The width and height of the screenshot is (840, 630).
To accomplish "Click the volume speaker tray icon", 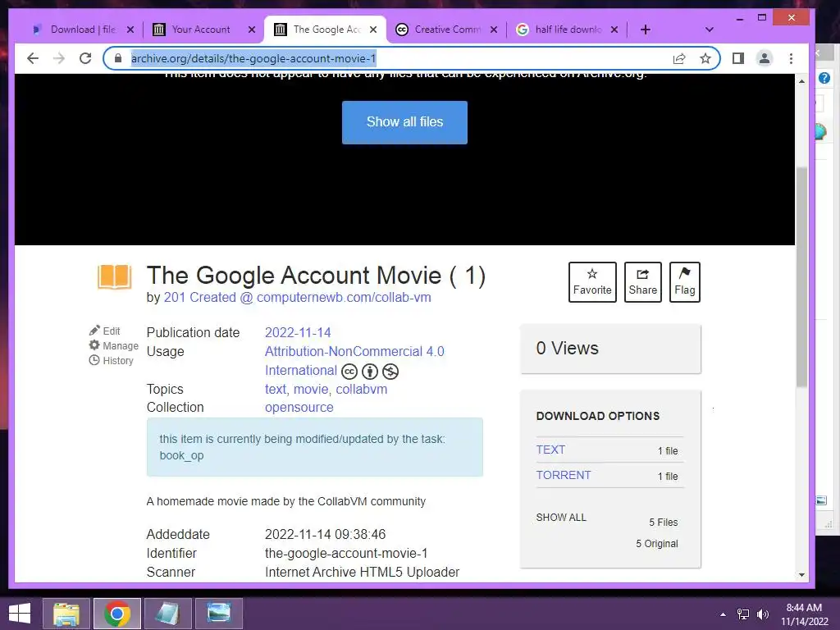I will tap(763, 614).
